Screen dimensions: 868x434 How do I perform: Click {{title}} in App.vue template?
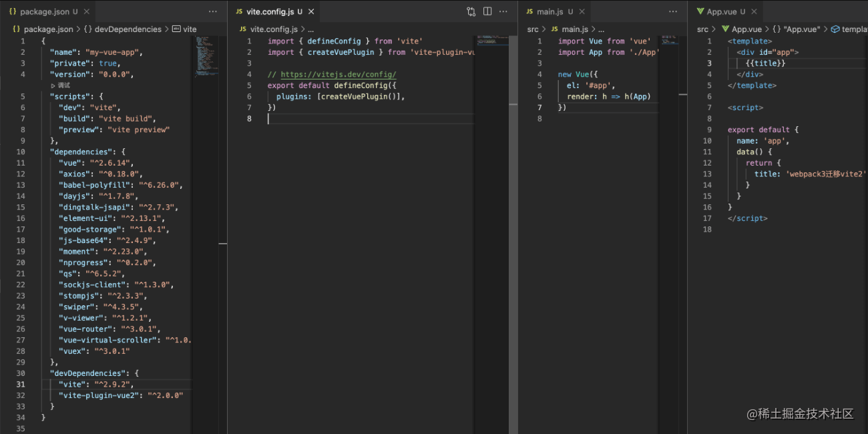tap(765, 63)
